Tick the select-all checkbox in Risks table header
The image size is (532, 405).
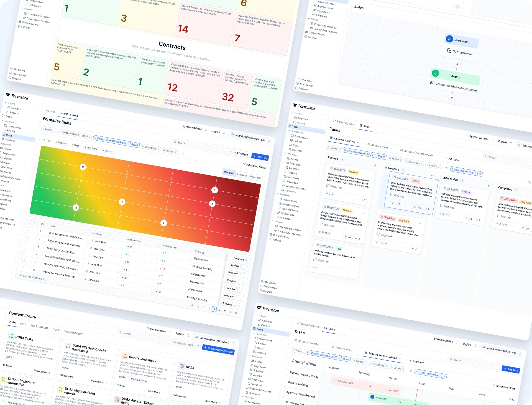[x=30, y=222]
